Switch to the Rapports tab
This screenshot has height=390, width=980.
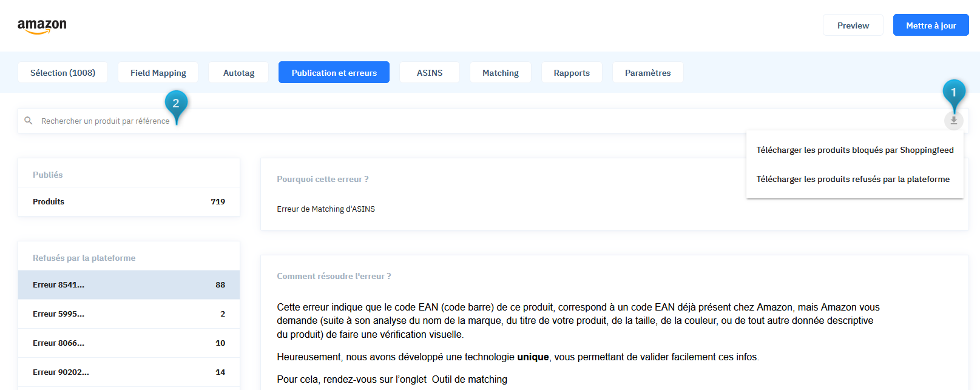click(x=572, y=73)
